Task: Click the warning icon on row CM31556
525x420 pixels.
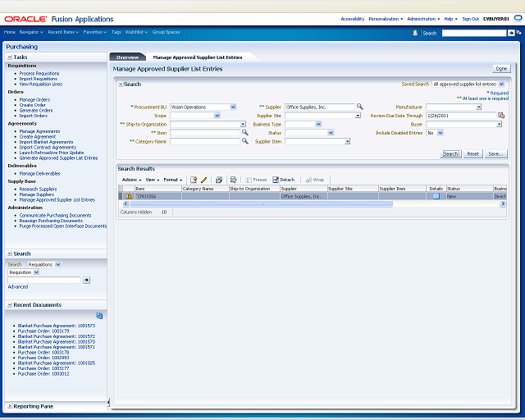Action: (128, 196)
